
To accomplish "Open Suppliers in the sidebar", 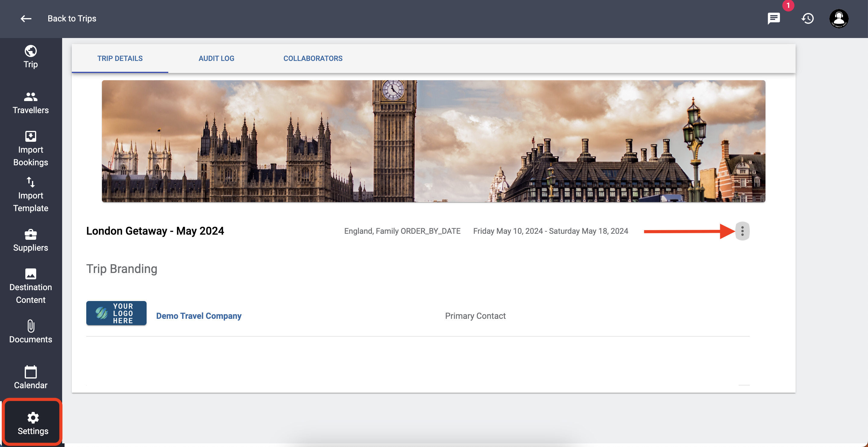I will point(31,241).
